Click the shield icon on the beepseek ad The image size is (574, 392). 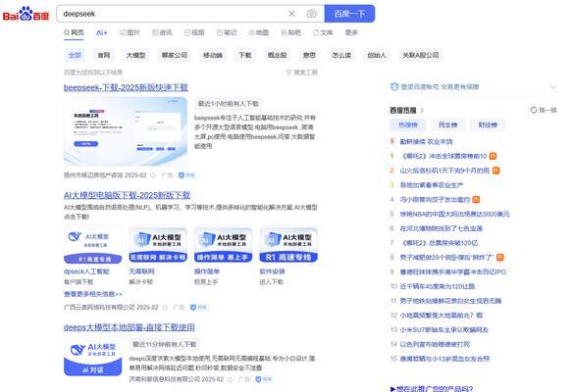pos(182,175)
